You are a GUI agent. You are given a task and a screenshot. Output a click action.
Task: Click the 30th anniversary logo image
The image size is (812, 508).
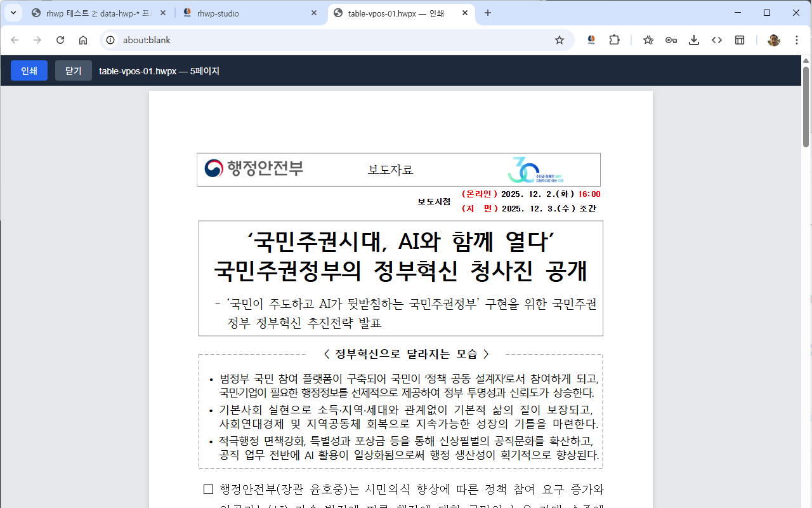coord(535,170)
